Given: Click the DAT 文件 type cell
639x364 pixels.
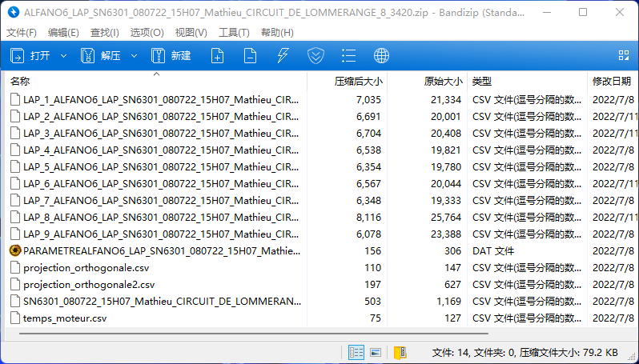Looking at the screenshot, I should (x=493, y=251).
